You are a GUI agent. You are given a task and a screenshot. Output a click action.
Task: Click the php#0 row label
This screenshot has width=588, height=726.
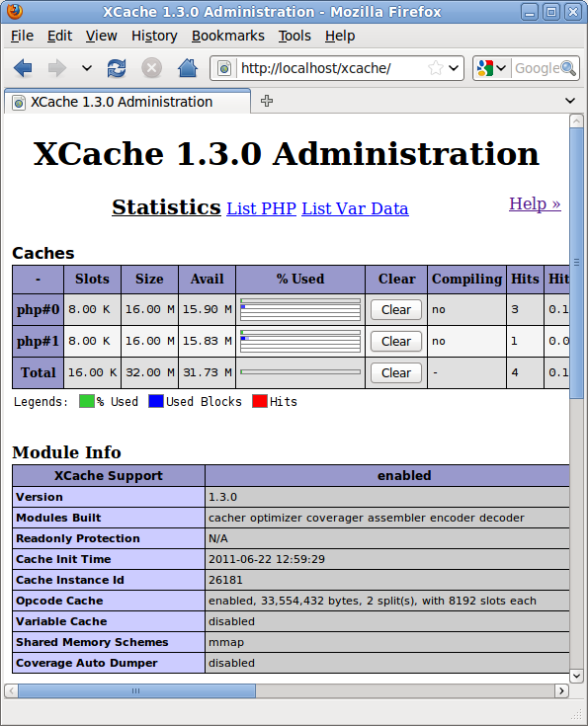tap(38, 309)
